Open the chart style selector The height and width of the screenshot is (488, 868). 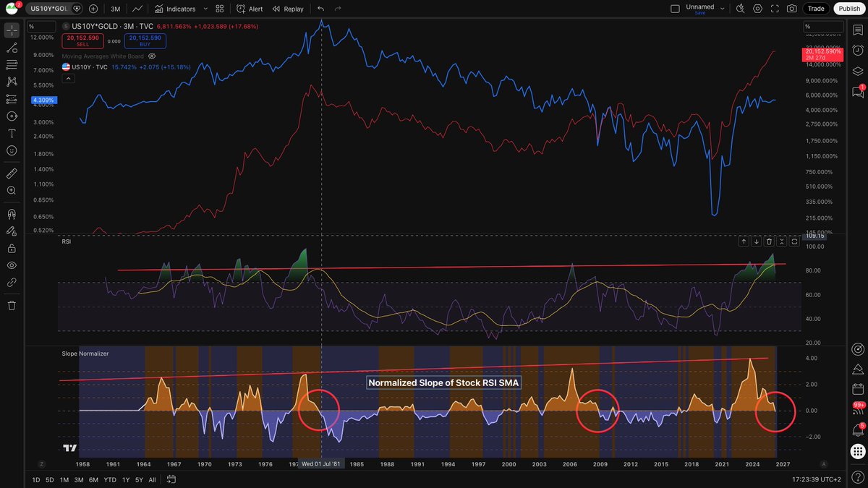pyautogui.click(x=137, y=9)
